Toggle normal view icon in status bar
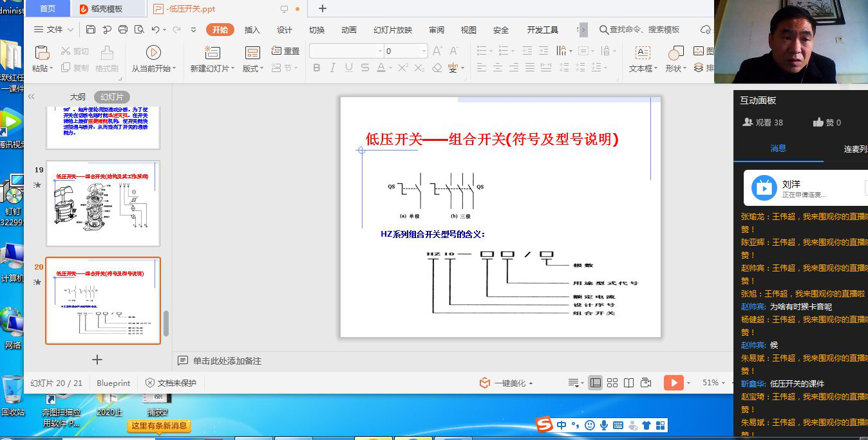868x440 pixels. tap(596, 383)
